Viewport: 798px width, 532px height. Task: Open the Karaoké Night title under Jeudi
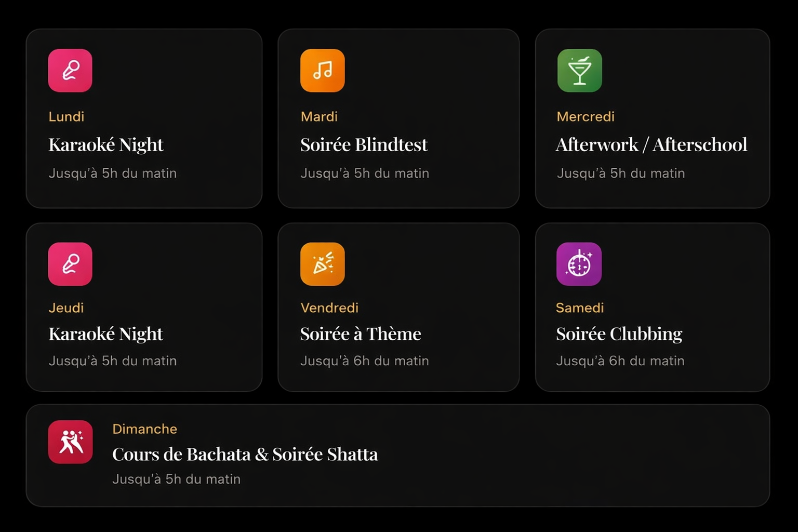[x=106, y=334]
